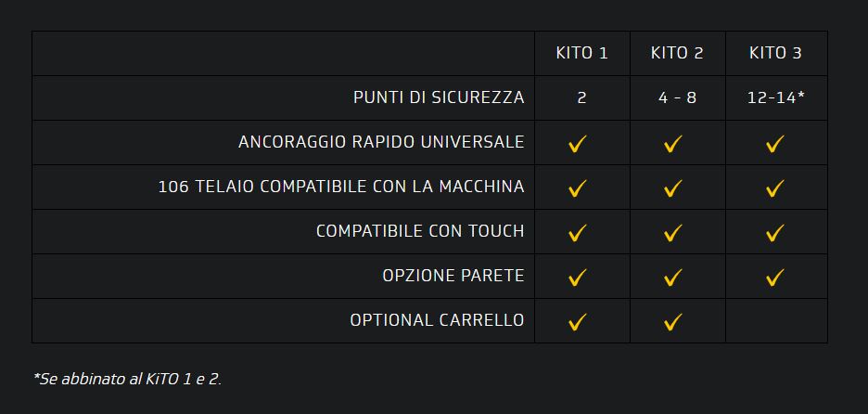Image resolution: width=868 pixels, height=414 pixels.
Task: Click the KITO 3 column header
Action: (x=775, y=53)
